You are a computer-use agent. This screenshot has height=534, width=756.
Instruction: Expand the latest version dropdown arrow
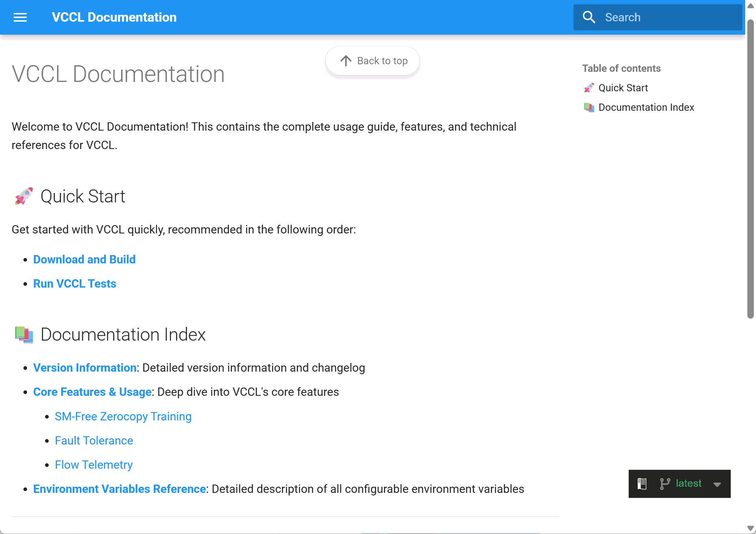point(717,484)
